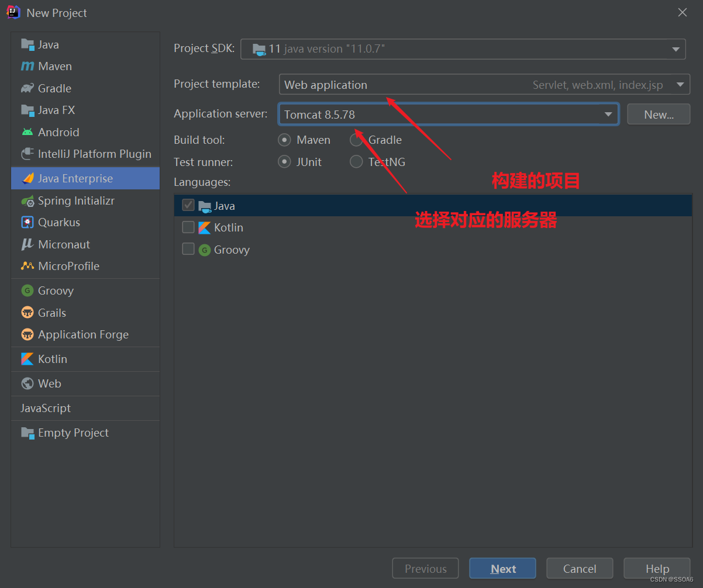The height and width of the screenshot is (588, 703).
Task: Click the Java icon in Languages list
Action: click(205, 206)
